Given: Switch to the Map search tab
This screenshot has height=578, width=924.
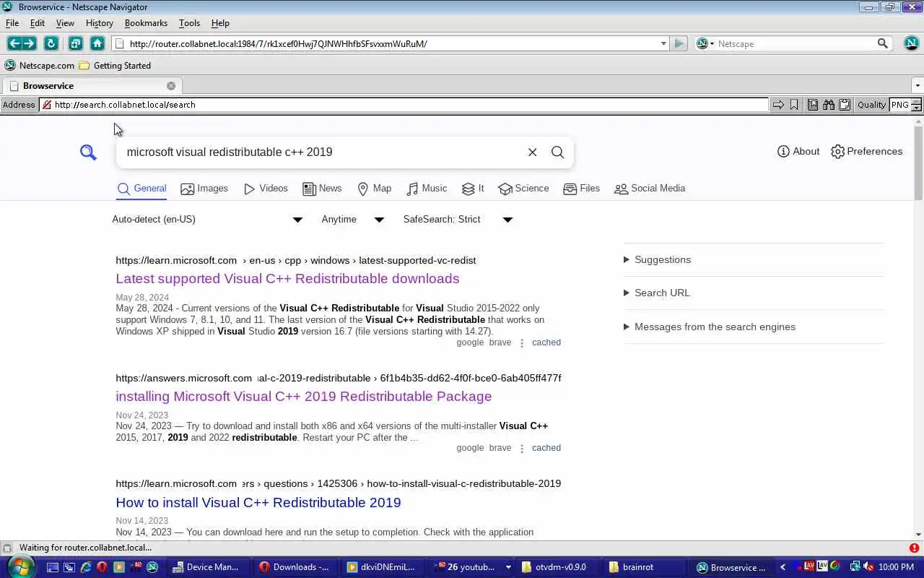Looking at the screenshot, I should [x=374, y=189].
